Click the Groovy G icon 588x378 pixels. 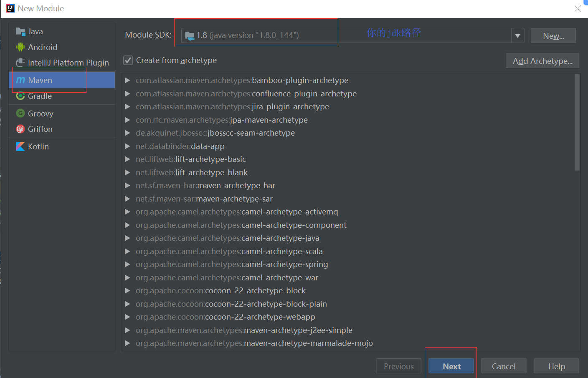[x=20, y=113]
